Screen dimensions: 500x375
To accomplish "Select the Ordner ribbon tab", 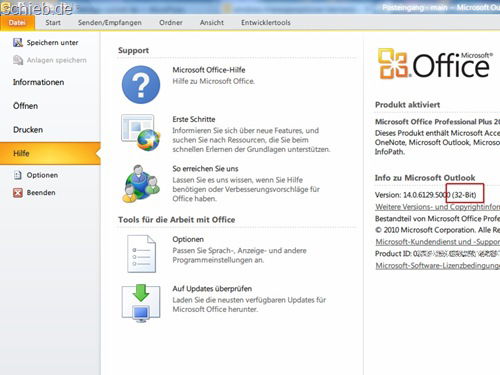I will (171, 23).
